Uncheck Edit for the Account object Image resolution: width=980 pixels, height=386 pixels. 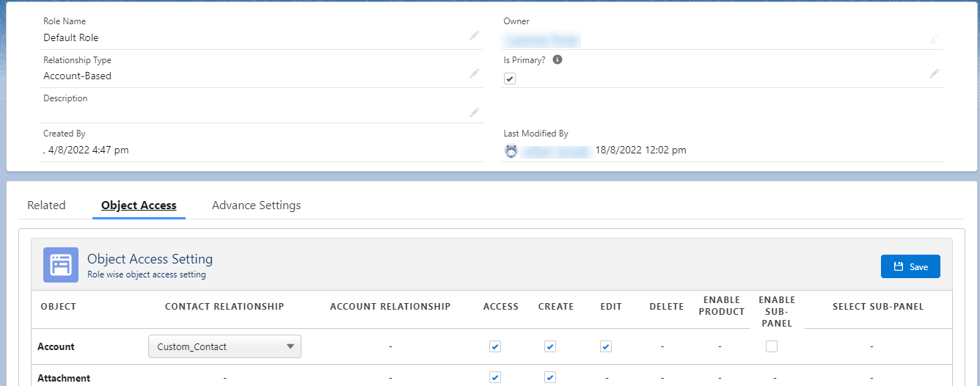tap(606, 346)
